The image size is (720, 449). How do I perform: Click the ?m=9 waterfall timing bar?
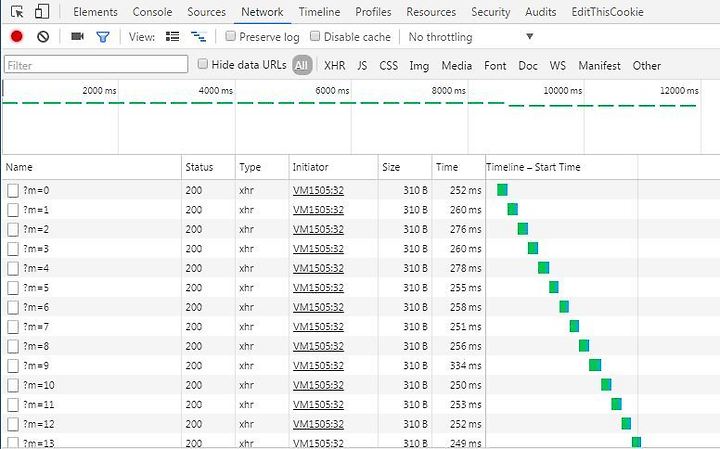pos(595,365)
